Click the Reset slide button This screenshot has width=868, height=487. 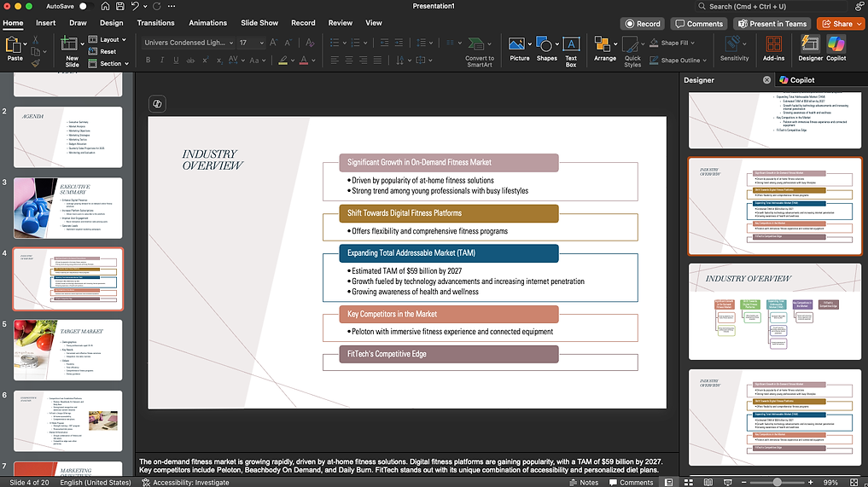point(102,51)
